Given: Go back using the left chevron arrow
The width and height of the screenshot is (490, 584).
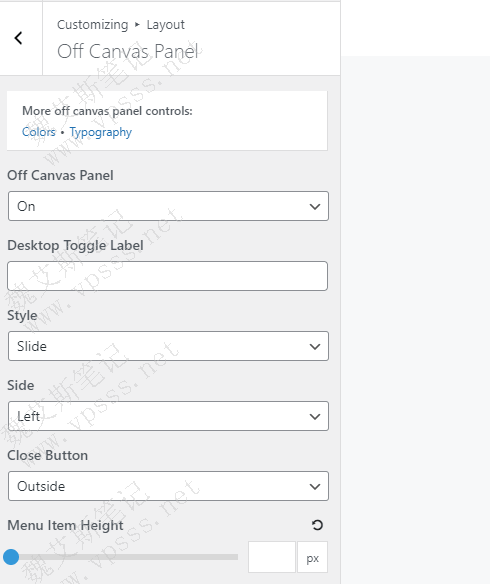Looking at the screenshot, I should point(19,38).
